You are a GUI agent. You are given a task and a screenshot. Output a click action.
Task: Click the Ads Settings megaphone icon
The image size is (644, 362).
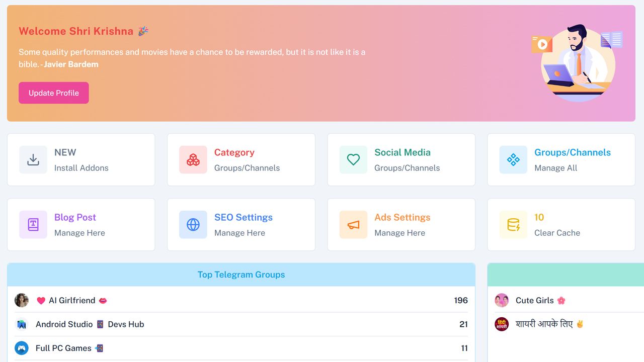(x=353, y=225)
